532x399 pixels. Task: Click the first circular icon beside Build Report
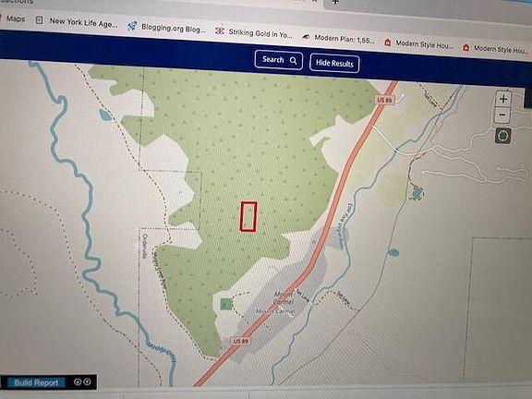pos(78,382)
